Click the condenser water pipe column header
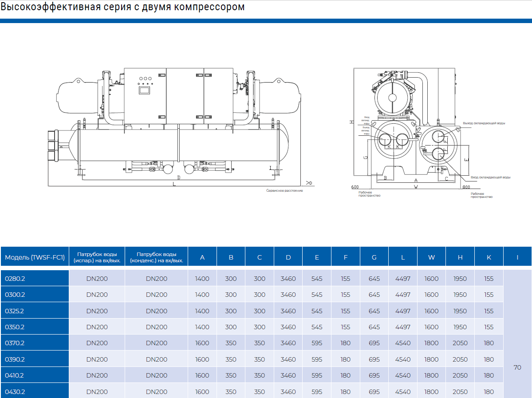This screenshot has width=532, height=398. 156,257
